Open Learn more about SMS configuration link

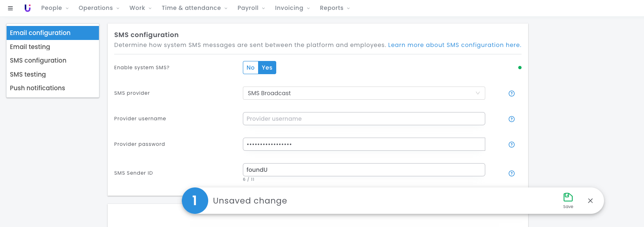(455, 45)
